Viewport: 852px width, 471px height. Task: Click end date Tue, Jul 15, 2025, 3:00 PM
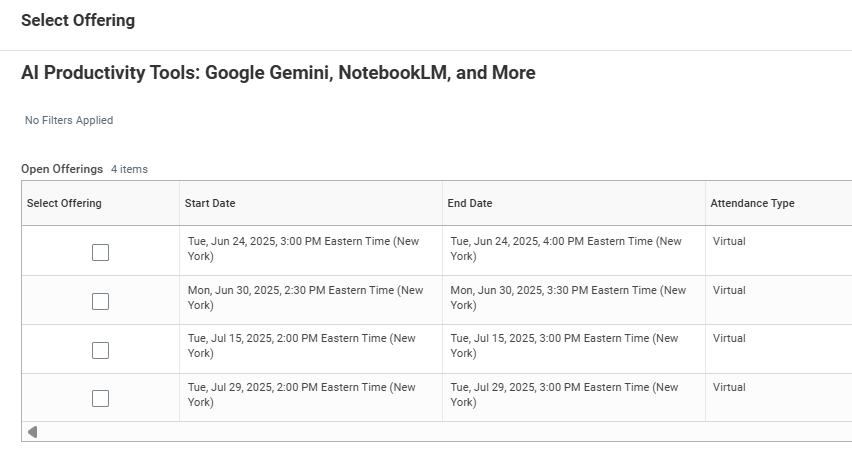click(564, 346)
